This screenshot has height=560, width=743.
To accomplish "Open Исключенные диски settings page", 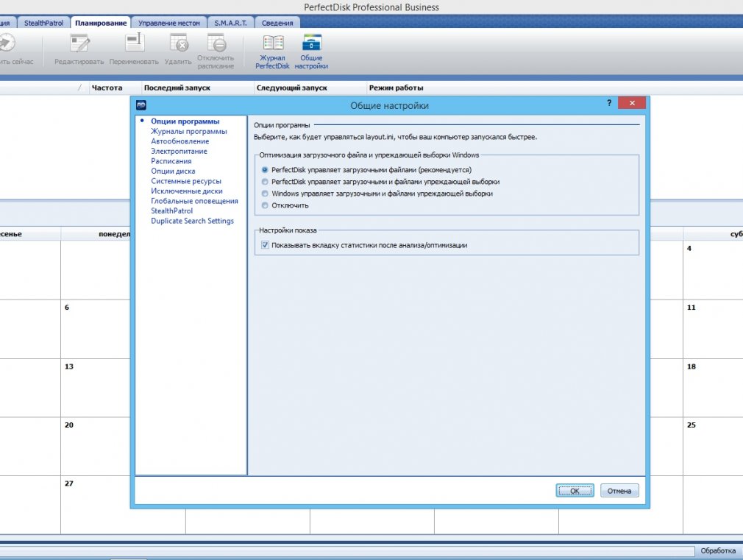I will pos(187,191).
